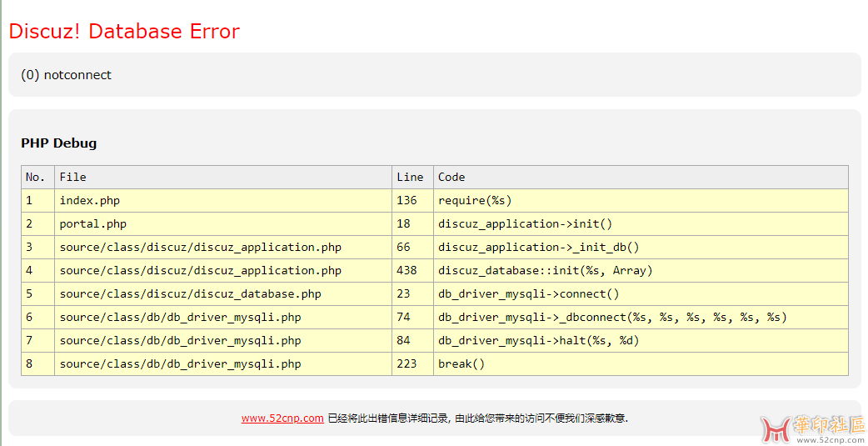
Task: Click the '(0) notconnect' error message
Action: click(66, 75)
